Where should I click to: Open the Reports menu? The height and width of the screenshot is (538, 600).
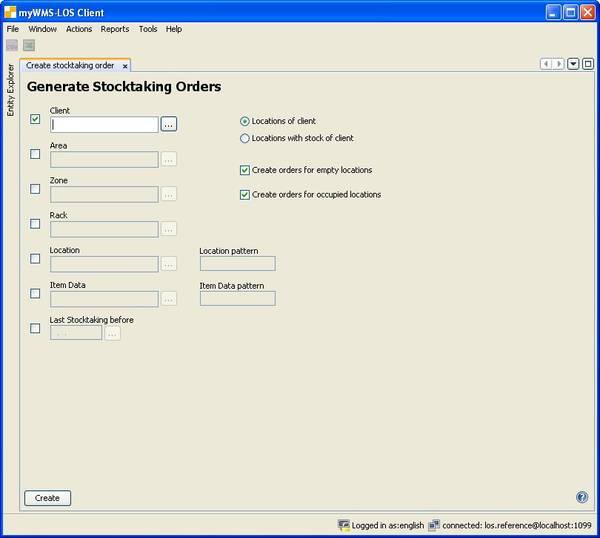coord(115,29)
